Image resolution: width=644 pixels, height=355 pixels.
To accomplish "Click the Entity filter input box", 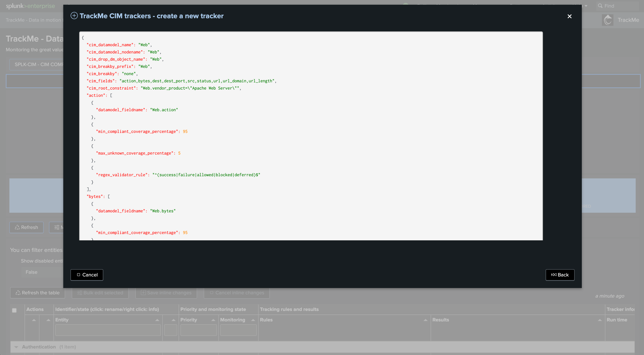I will click(x=108, y=330).
